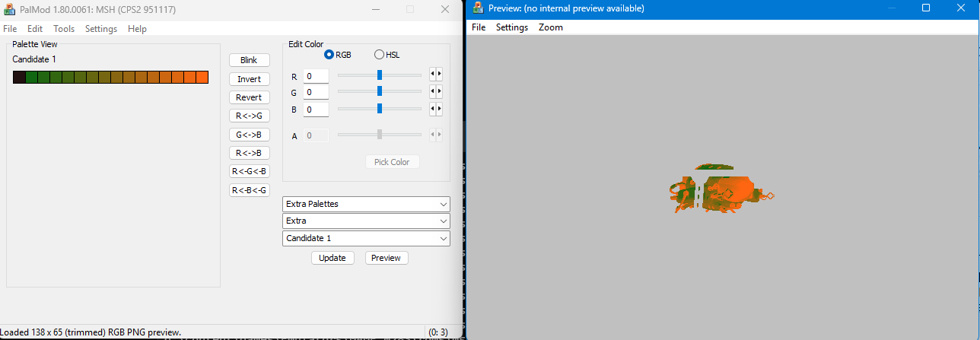980x340 pixels.
Task: Click the R<-G<-B rotate button
Action: pos(250,171)
